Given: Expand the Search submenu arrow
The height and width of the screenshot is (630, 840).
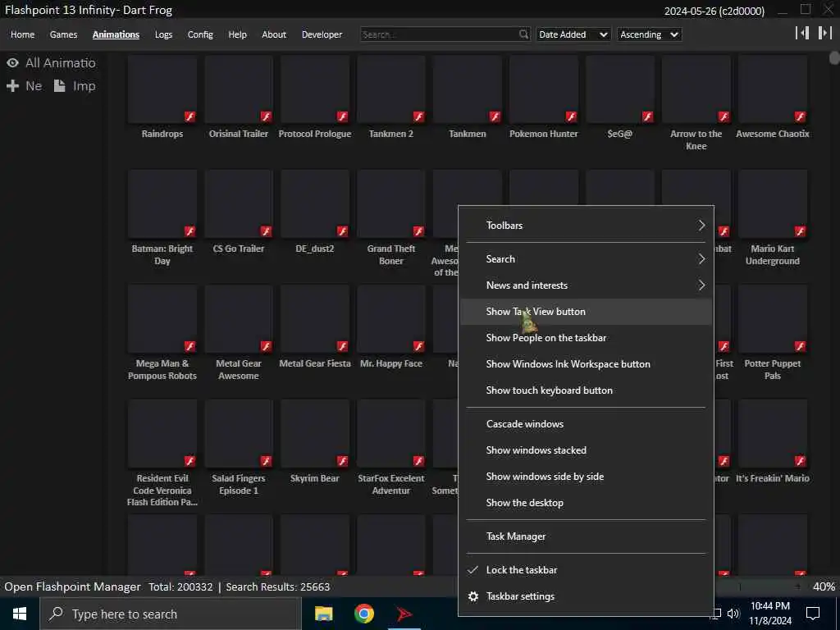Looking at the screenshot, I should [701, 259].
